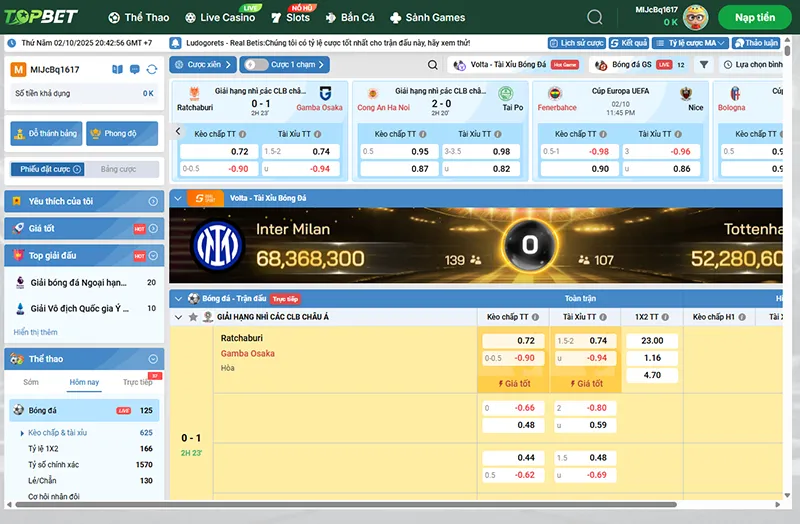Select odds 23.00 in 1X2 TT column

(x=652, y=341)
